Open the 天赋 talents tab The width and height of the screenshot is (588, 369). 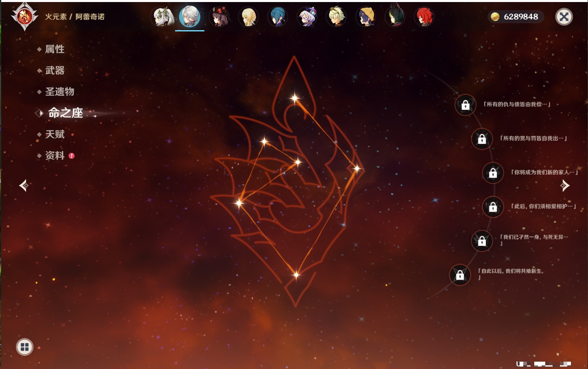[55, 134]
